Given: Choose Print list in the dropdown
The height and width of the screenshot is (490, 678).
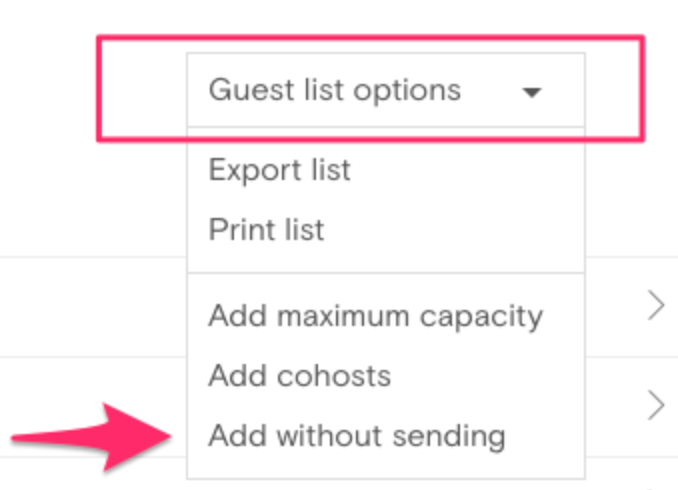Looking at the screenshot, I should [x=267, y=230].
